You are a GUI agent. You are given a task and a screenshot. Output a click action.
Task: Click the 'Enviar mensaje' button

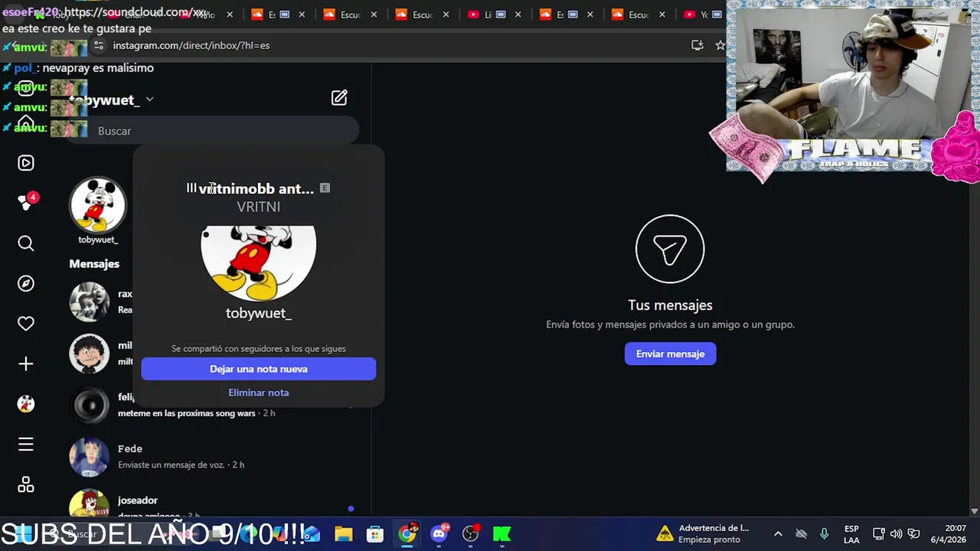pos(670,354)
